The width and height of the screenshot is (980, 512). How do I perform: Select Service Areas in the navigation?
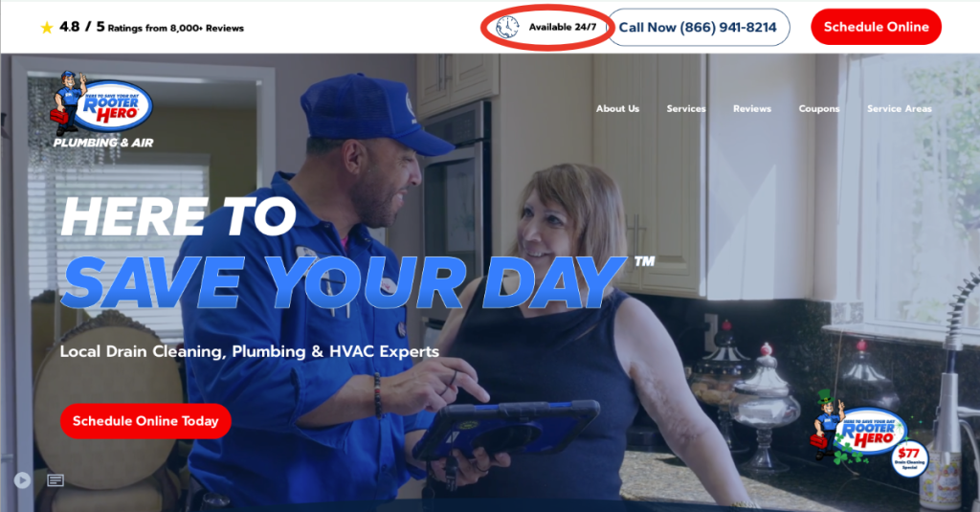[x=899, y=109]
